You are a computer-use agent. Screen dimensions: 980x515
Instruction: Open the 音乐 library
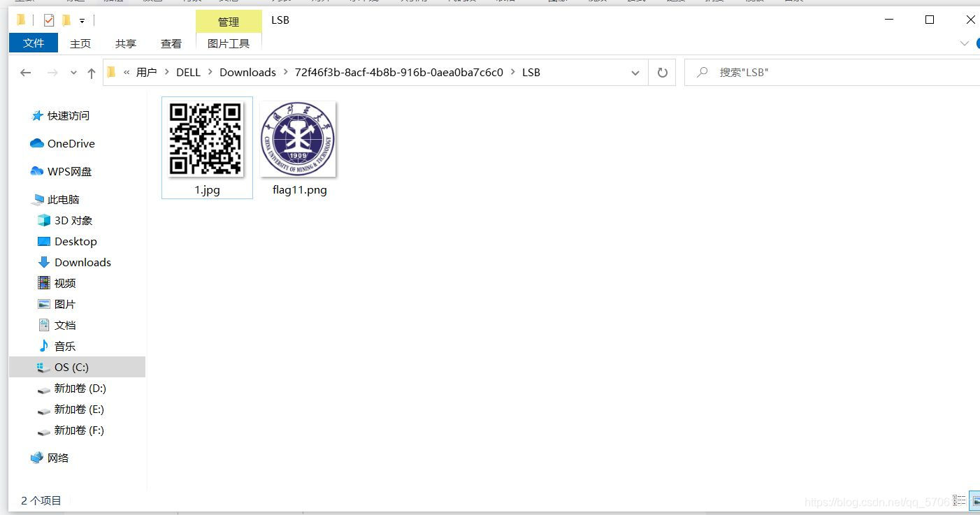pyautogui.click(x=57, y=346)
